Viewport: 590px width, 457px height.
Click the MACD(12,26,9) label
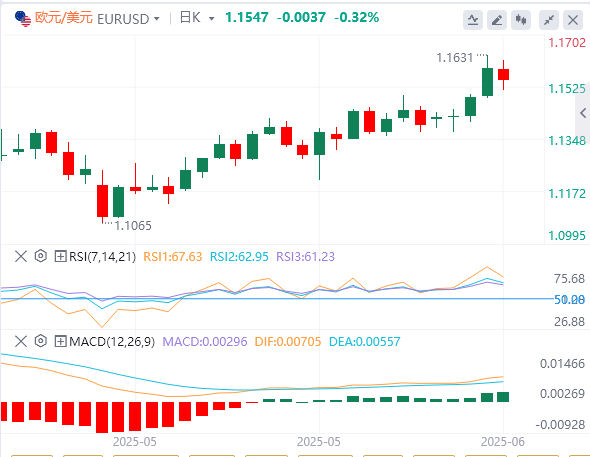[x=112, y=342]
